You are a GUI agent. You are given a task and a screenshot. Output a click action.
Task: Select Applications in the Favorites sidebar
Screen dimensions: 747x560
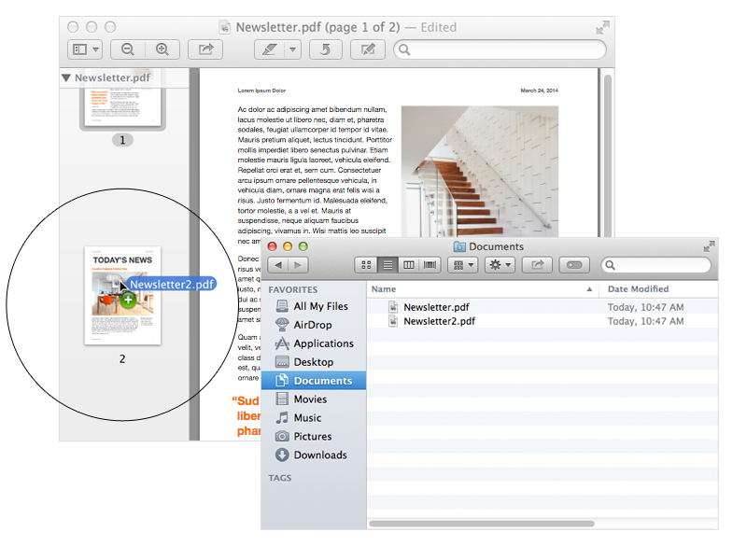(x=323, y=343)
